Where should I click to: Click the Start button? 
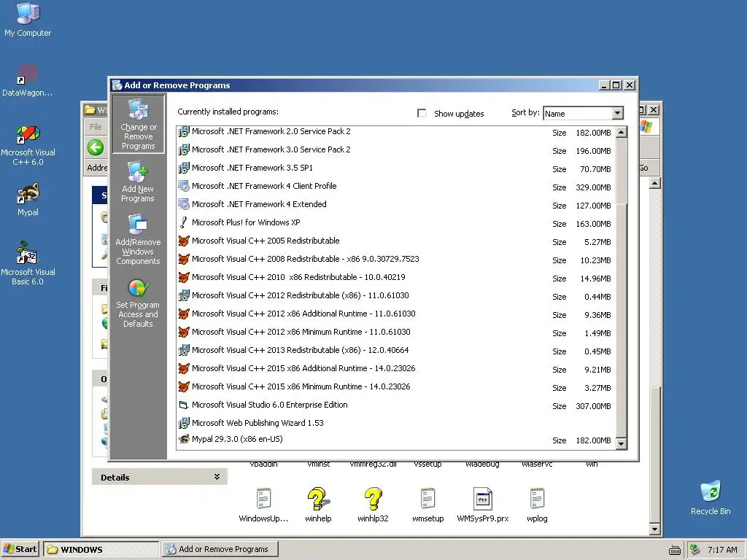tap(20, 549)
